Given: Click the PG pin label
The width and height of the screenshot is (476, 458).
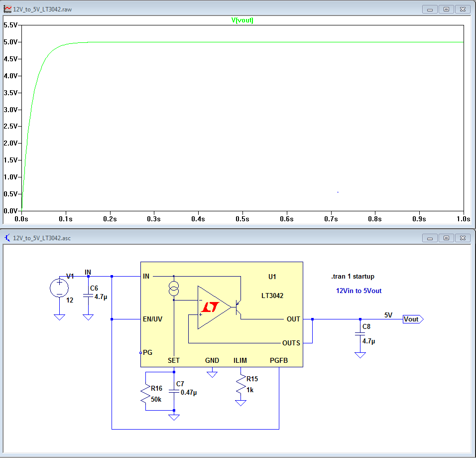Looking at the screenshot, I should [147, 352].
